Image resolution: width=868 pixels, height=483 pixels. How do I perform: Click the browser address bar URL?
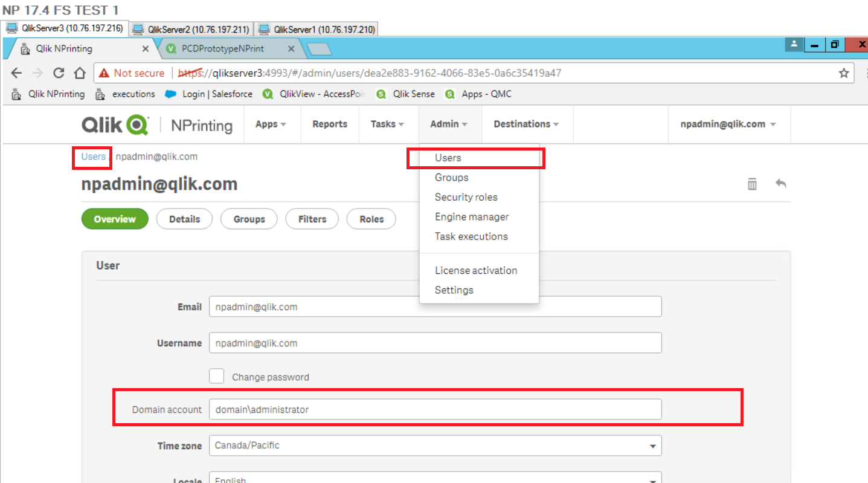[x=370, y=73]
